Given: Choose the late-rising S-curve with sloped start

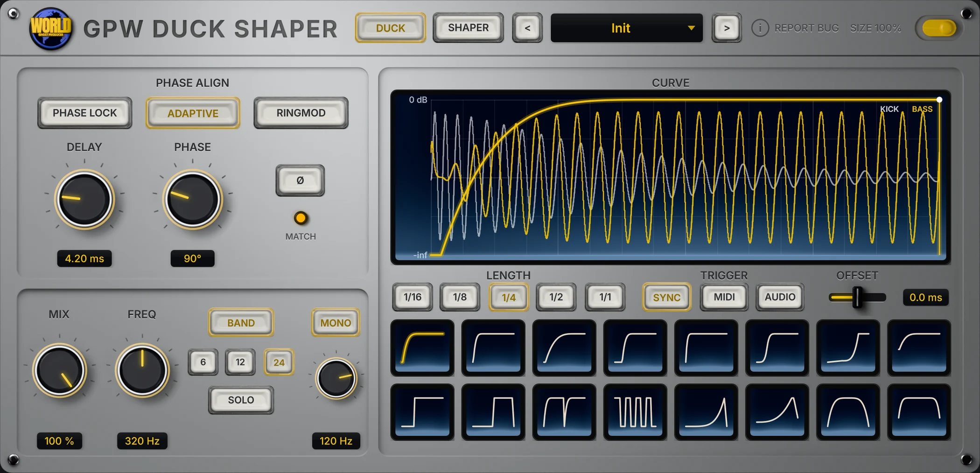Looking at the screenshot, I should [x=848, y=348].
